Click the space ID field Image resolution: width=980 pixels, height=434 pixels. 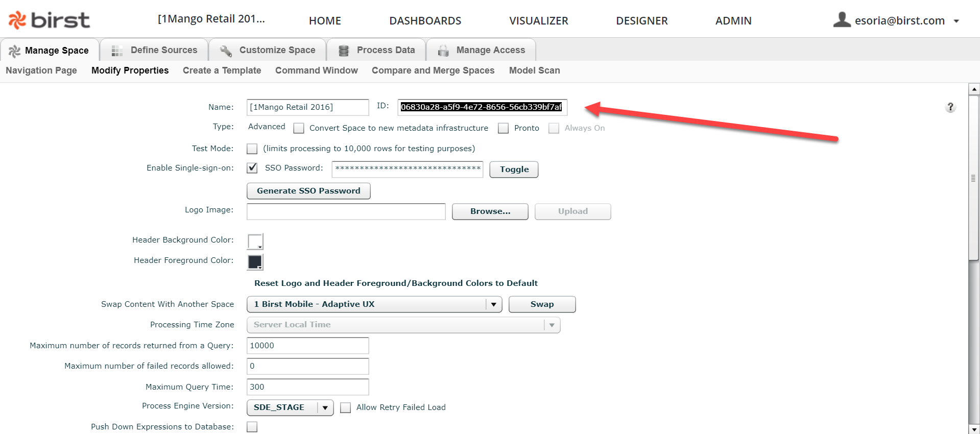[x=482, y=107]
